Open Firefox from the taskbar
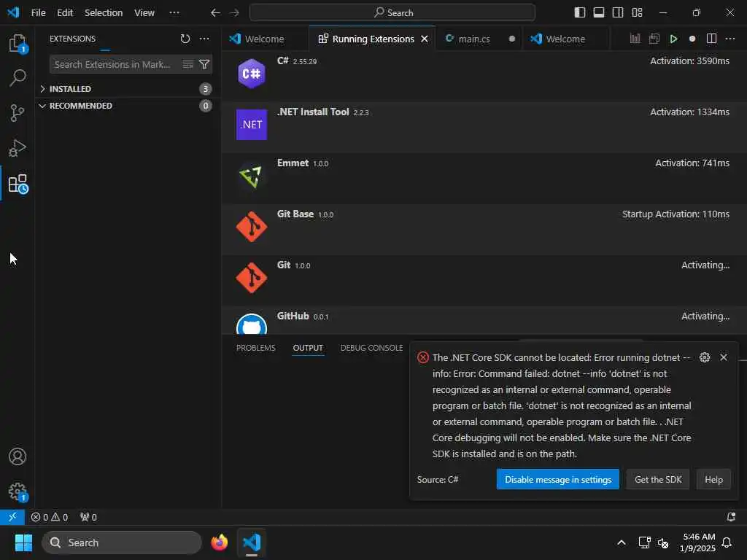This screenshot has width=747, height=560. coord(219,542)
